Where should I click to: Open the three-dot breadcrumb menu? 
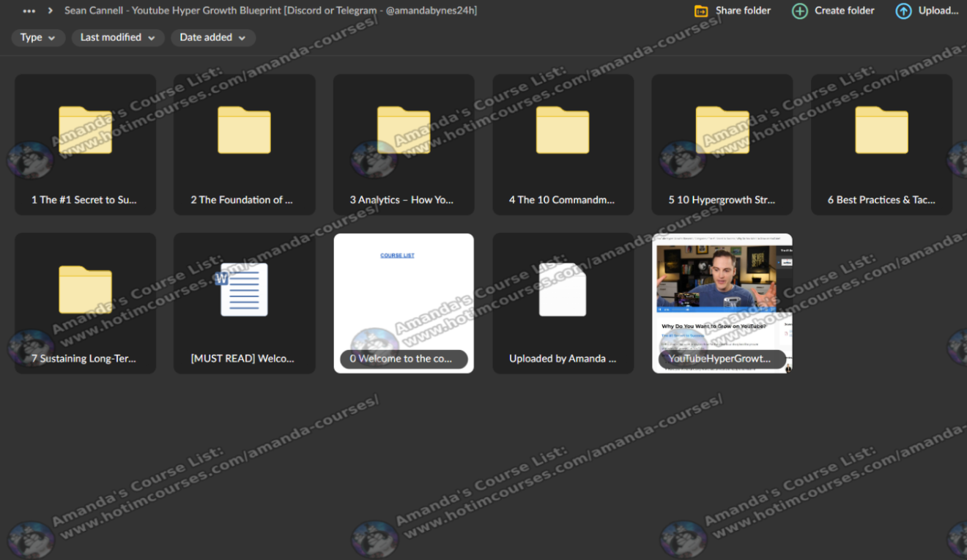pos(29,11)
